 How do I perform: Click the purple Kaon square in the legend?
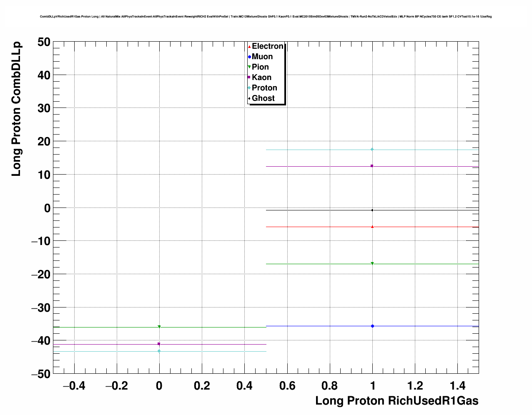pos(249,77)
